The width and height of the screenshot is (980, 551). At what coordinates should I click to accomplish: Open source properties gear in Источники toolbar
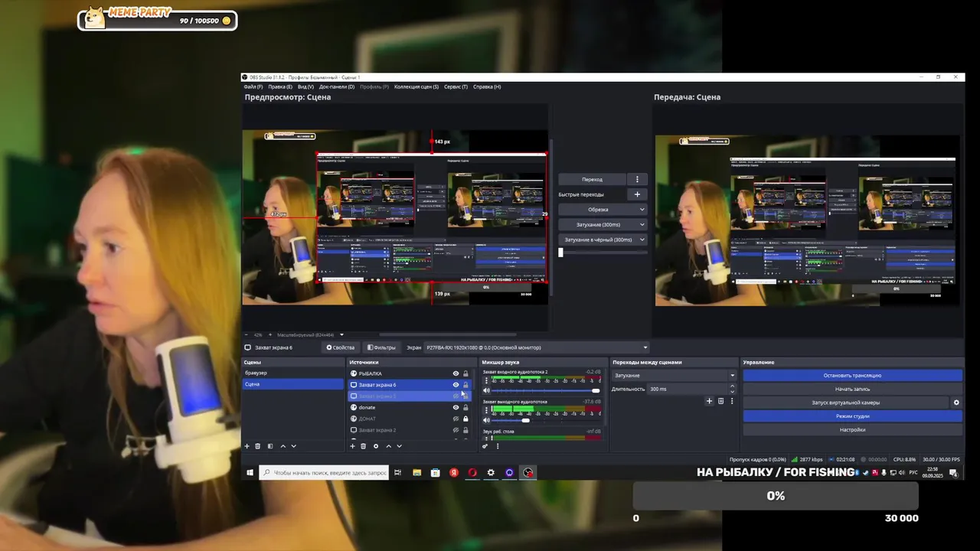(375, 446)
